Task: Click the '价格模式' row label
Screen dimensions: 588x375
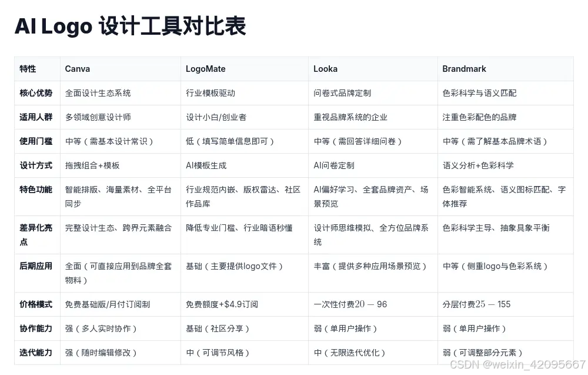Action: [36, 304]
